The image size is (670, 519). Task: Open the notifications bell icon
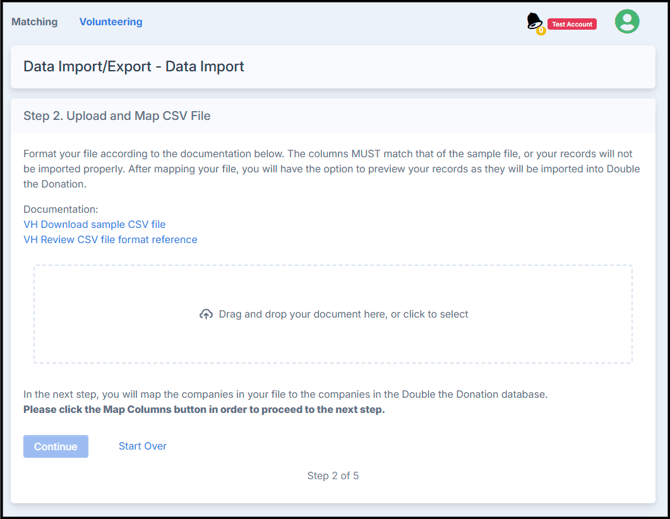tap(534, 20)
